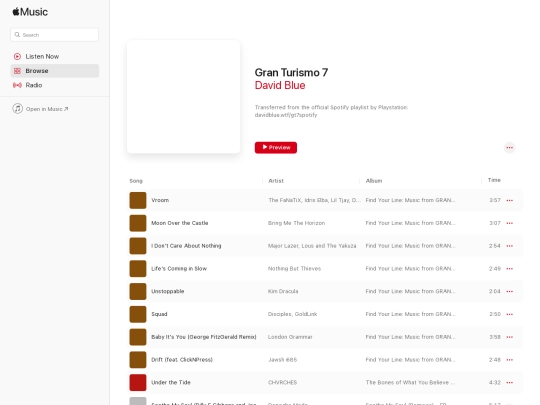Screen dimensions: 540x405
Task: Click Vroom song artwork
Action: [x=138, y=200]
